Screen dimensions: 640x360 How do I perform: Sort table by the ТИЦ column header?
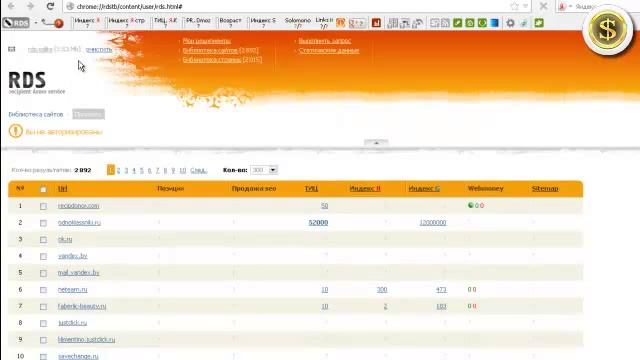(x=311, y=189)
